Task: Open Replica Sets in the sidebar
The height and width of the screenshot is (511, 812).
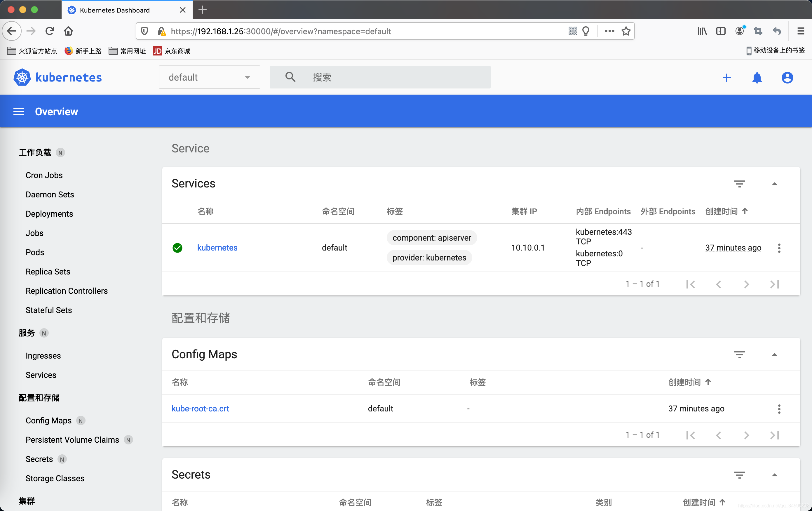Action: point(48,272)
